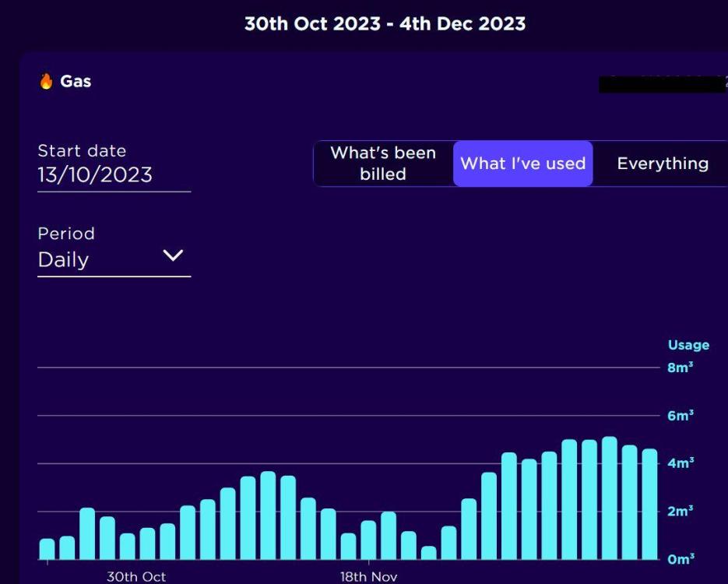Click the Usage axis legend label

coord(688,345)
